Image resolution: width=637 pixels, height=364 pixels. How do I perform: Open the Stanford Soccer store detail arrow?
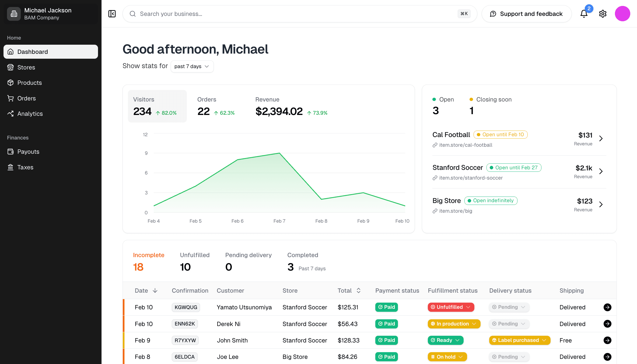coord(601,171)
